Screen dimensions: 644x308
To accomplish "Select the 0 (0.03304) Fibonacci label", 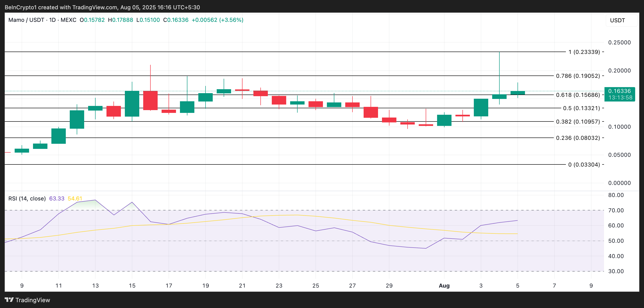I will pyautogui.click(x=584, y=165).
